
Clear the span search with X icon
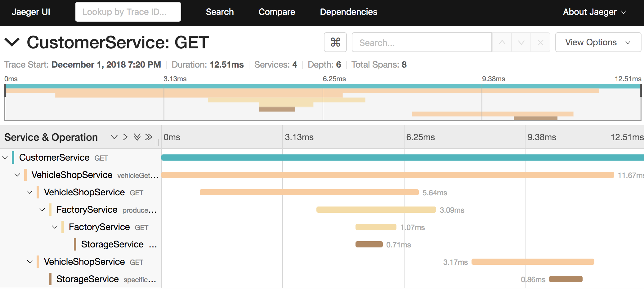[x=540, y=42]
